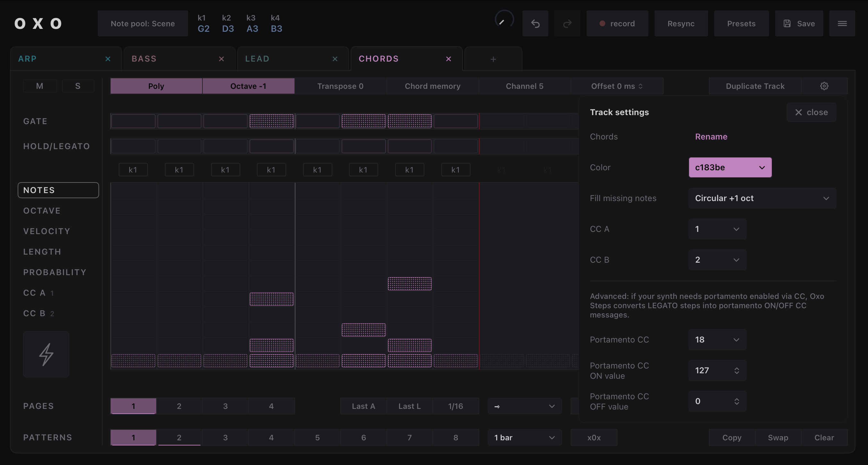Screen dimensions: 868x465
Task: Click Offset 0 ms stepper arrows
Action: click(641, 86)
